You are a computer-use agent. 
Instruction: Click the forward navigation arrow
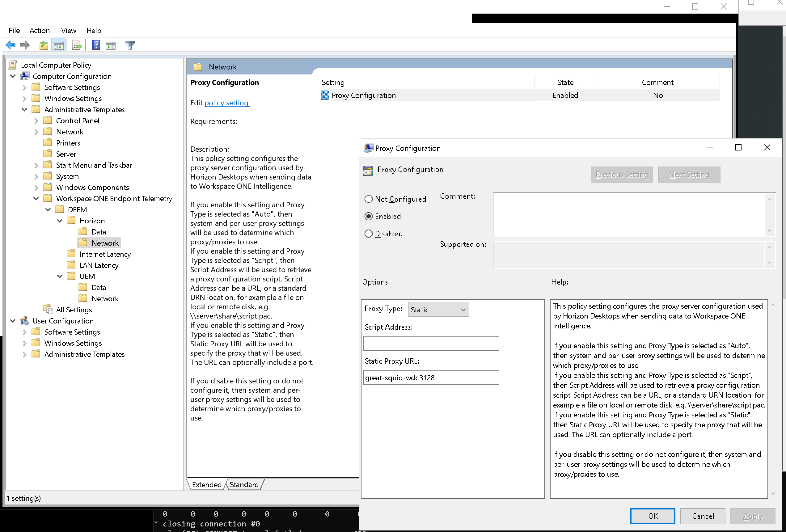coord(24,45)
